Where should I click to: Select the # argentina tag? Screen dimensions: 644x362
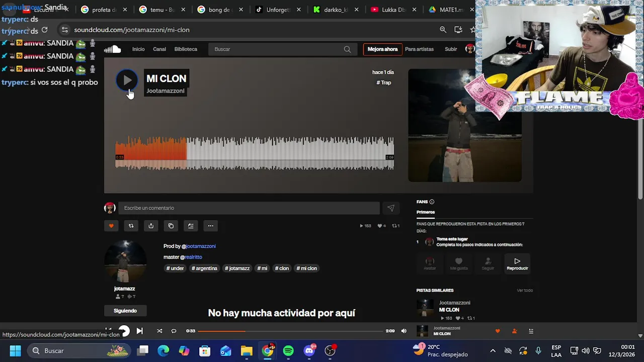(x=204, y=268)
